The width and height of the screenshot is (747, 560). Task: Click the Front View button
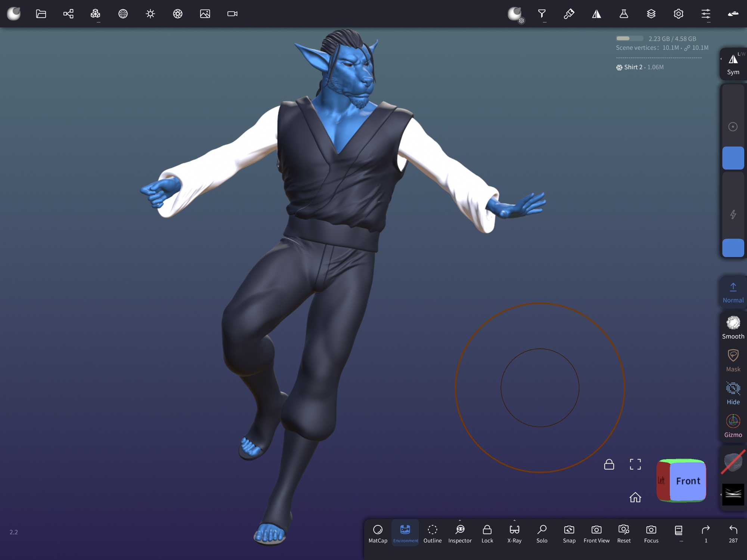(596, 533)
